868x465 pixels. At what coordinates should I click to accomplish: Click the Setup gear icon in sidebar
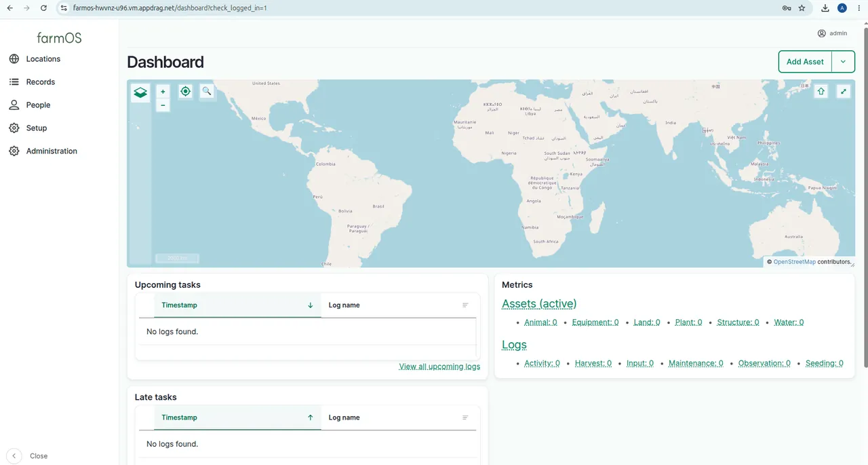click(x=14, y=128)
